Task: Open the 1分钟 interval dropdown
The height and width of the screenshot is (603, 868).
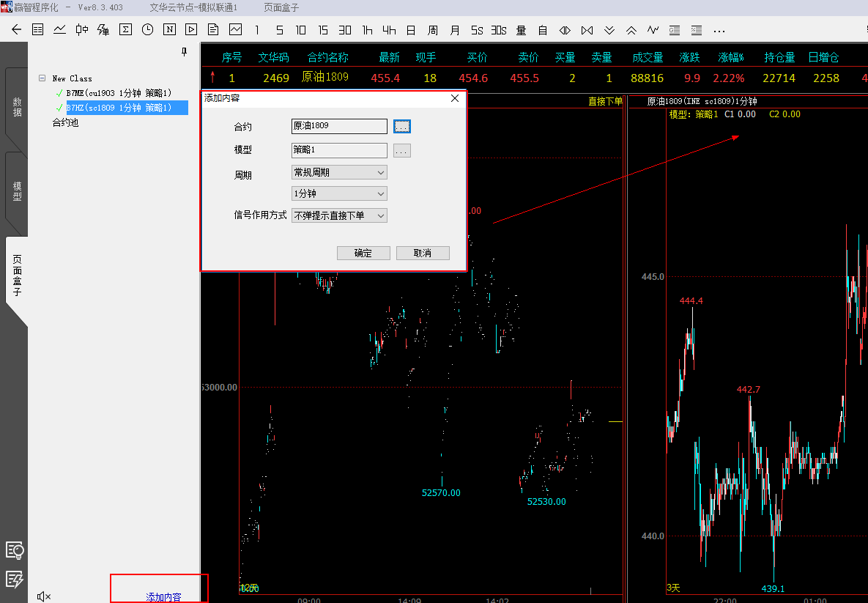Action: (338, 193)
